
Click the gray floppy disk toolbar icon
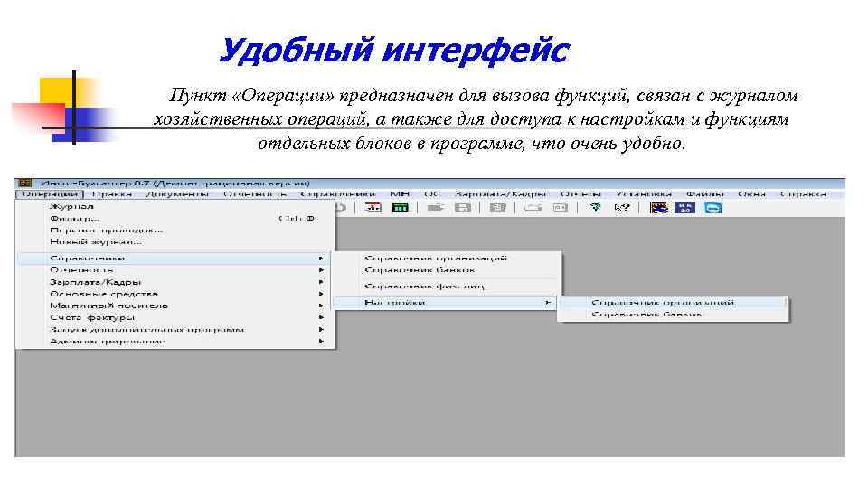[x=462, y=208]
